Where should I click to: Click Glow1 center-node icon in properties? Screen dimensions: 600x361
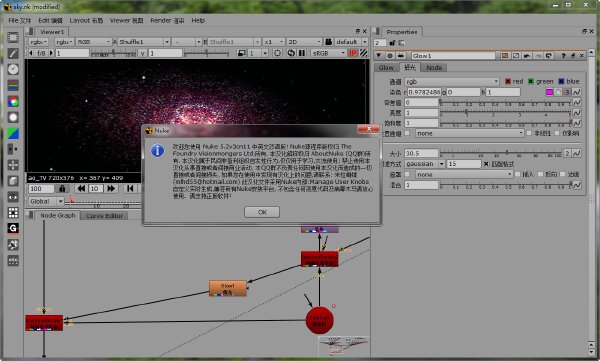pyautogui.click(x=390, y=56)
